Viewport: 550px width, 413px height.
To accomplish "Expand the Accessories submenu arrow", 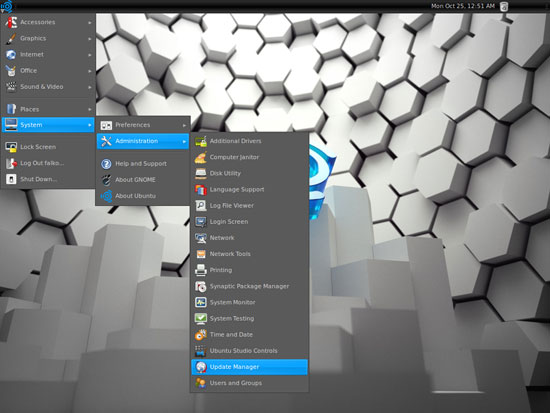I will pyautogui.click(x=90, y=22).
